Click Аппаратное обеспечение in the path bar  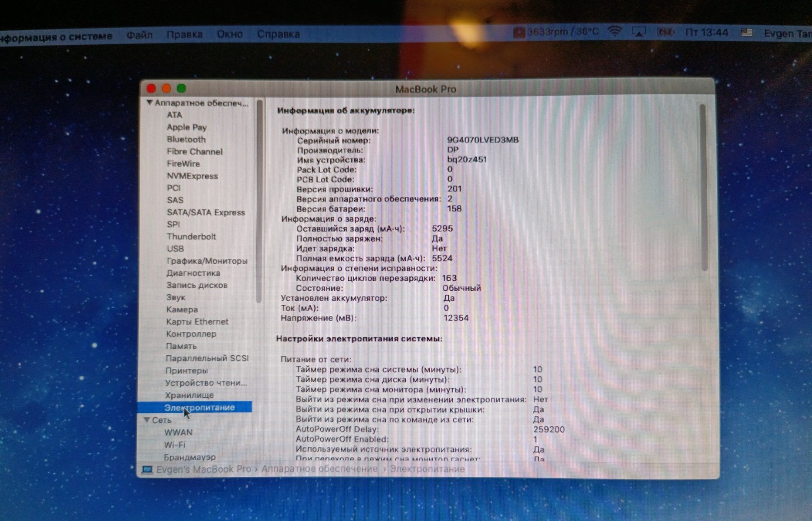point(319,469)
